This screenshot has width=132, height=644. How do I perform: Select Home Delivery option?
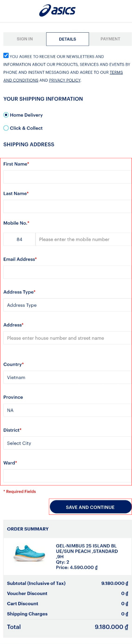click(6, 115)
